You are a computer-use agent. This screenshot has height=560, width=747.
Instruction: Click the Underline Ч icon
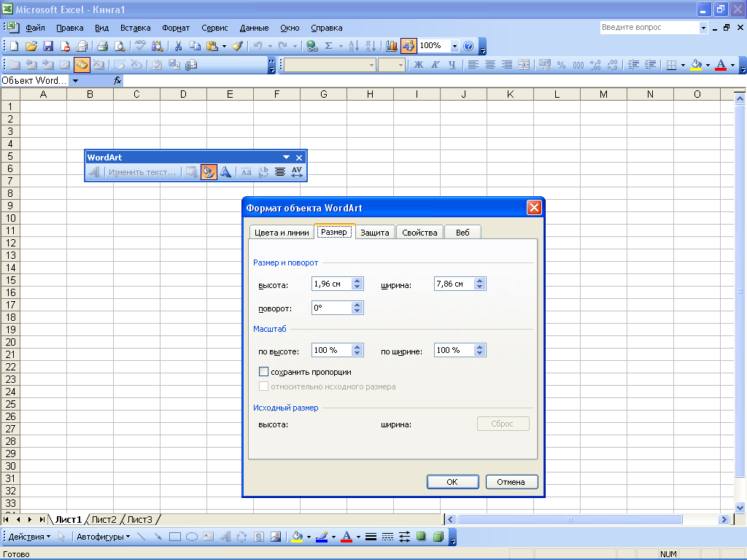coord(452,65)
